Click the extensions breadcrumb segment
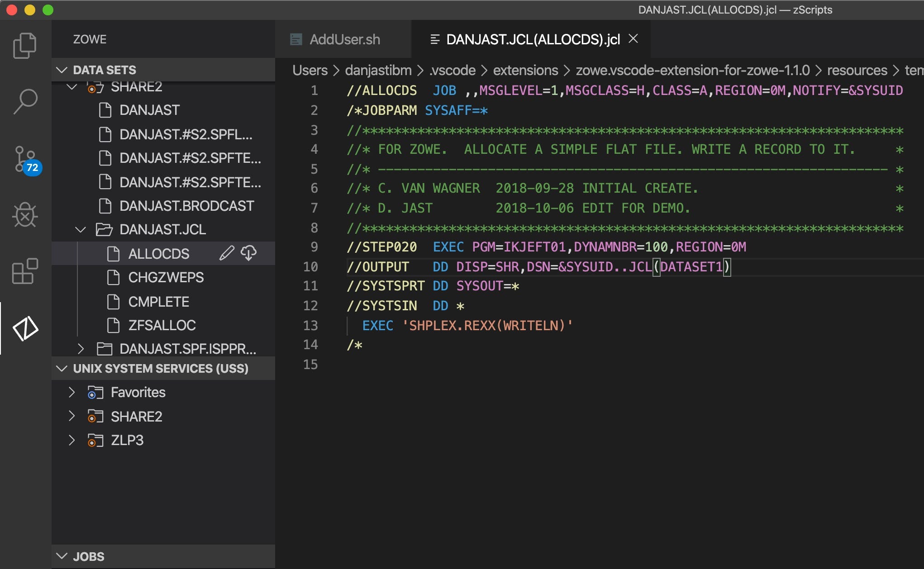Screen dimensions: 924x569 525,71
